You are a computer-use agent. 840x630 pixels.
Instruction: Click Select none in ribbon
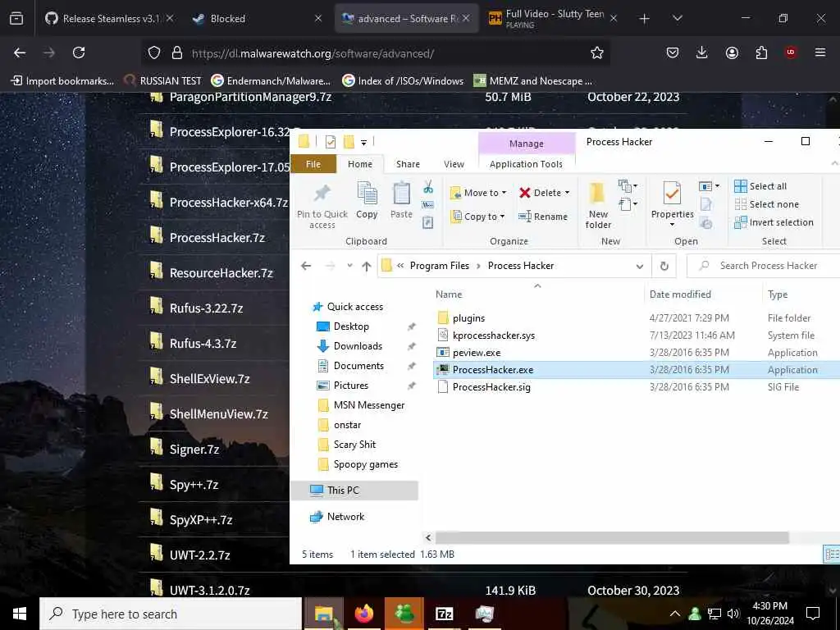pos(767,204)
